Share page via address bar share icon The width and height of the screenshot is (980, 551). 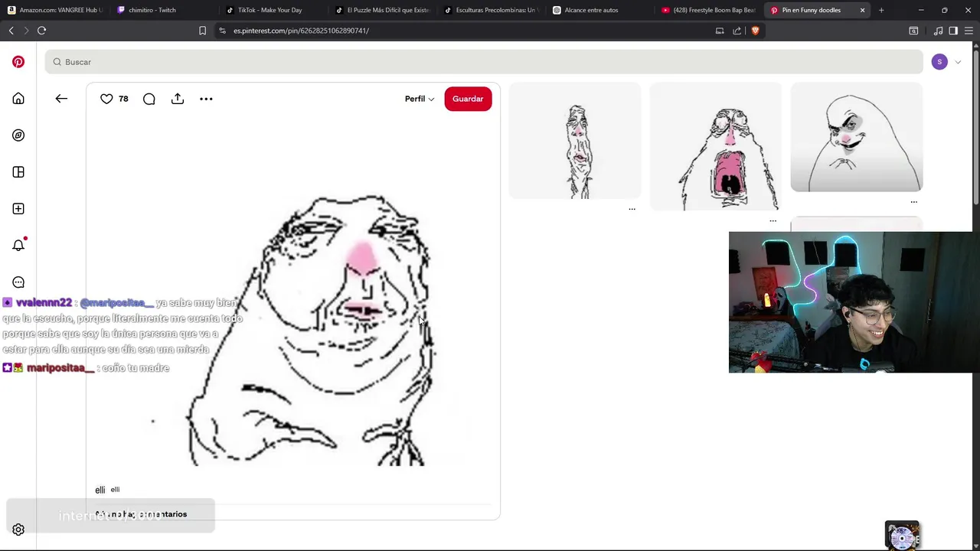(x=737, y=31)
